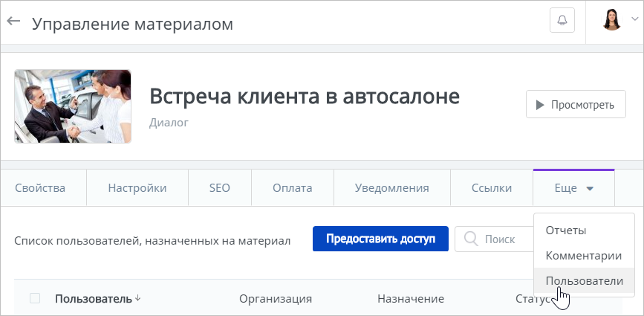This screenshot has height=316, width=644.
Task: Sort by Пользователь column arrow
Action: [137, 298]
